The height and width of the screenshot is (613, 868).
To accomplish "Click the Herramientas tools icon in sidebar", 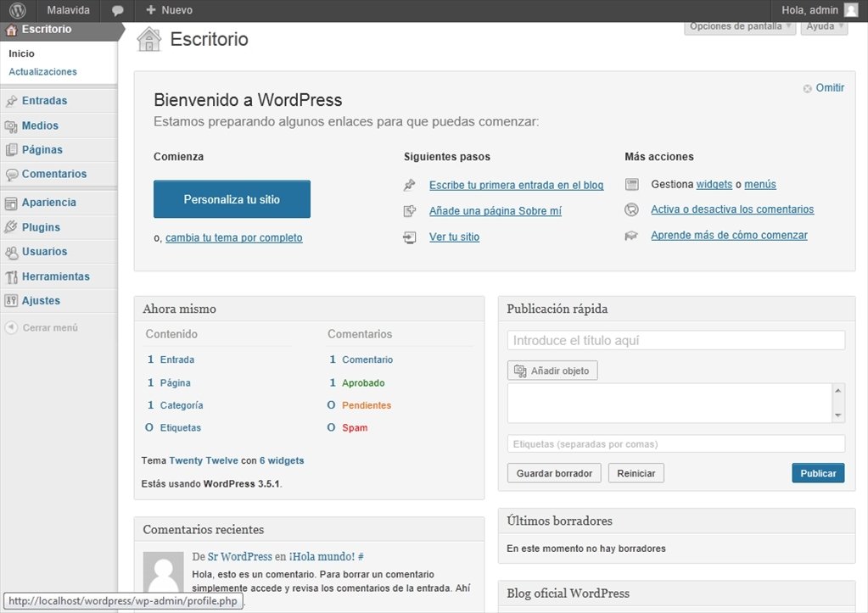I will (11, 276).
